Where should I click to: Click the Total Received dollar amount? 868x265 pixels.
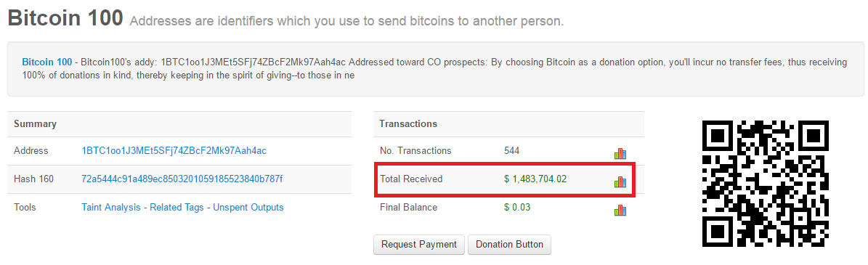click(x=535, y=179)
